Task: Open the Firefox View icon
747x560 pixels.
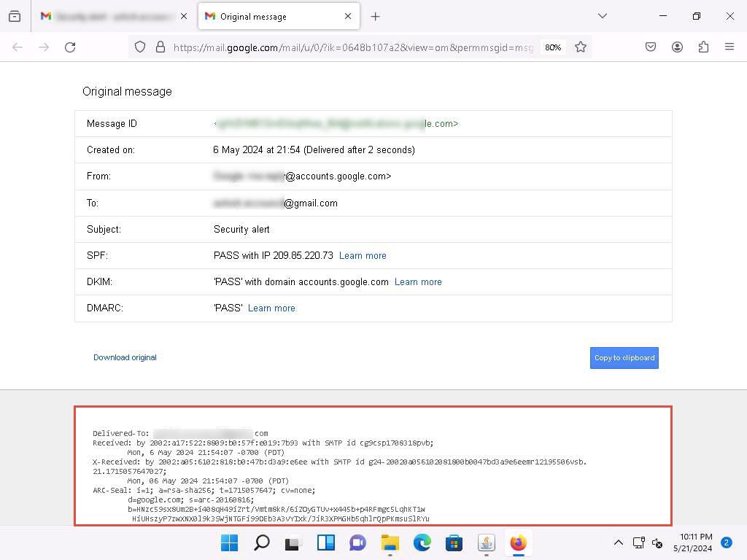Action: pos(15,16)
